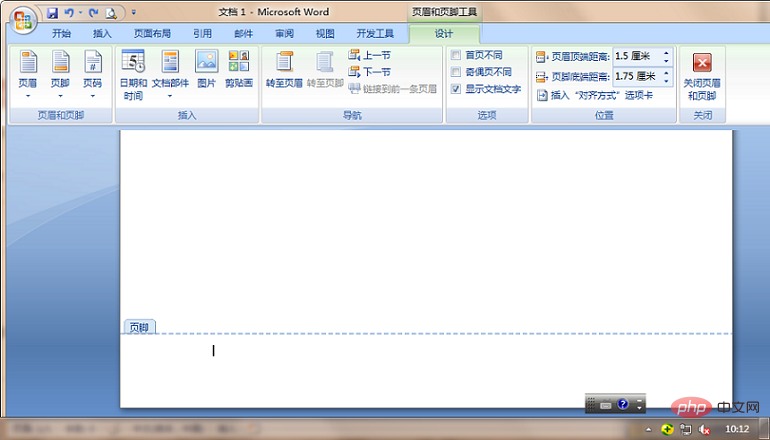Enable 首页不同 checkbox
This screenshot has height=440, width=770.
click(456, 55)
